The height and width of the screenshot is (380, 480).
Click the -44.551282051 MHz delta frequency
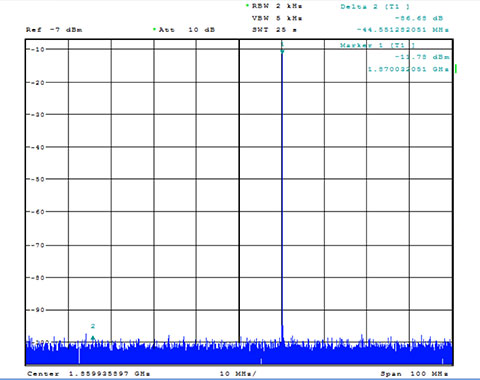point(403,30)
